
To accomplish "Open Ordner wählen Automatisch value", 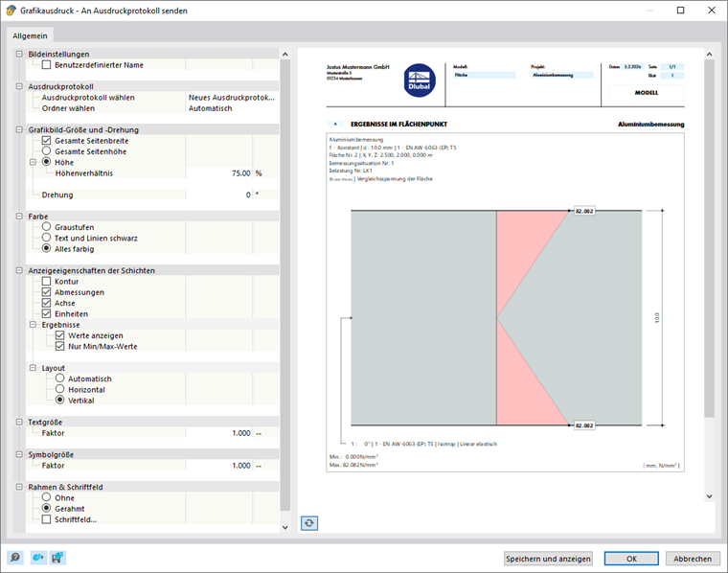I will [x=232, y=108].
